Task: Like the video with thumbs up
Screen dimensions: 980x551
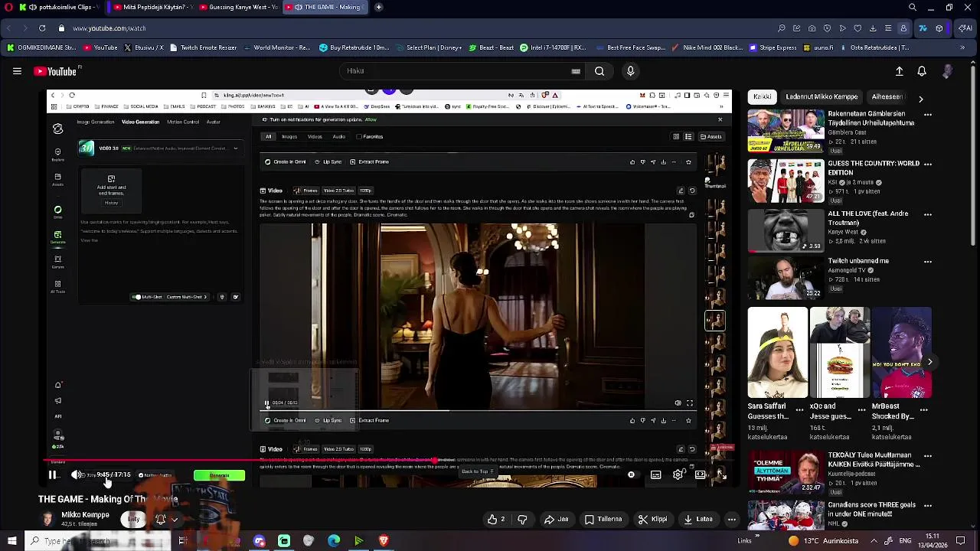Action: tap(496, 520)
